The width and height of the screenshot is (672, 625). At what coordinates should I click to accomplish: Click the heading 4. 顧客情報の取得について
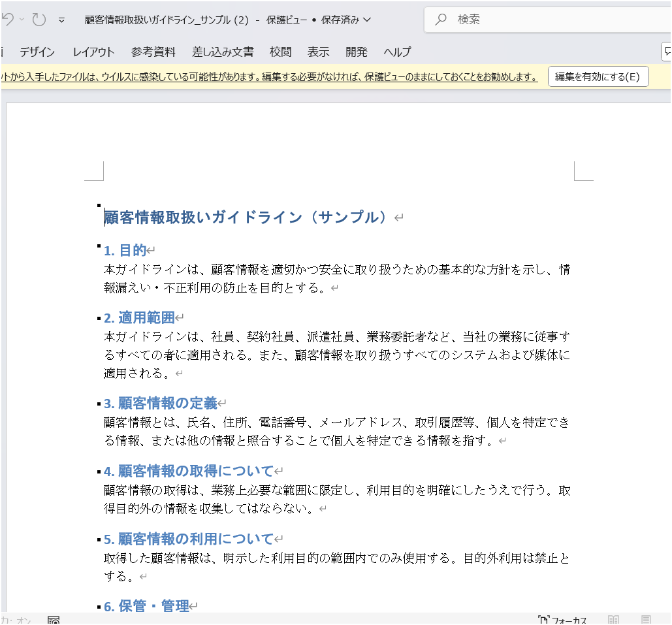tap(189, 471)
